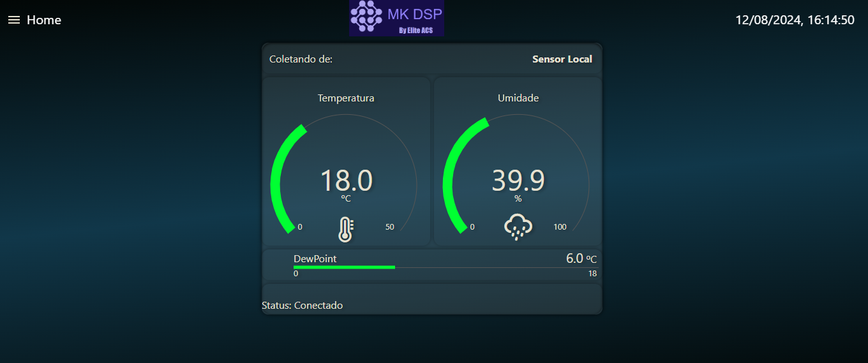The width and height of the screenshot is (868, 363).
Task: Click the MK DSP logo image
Action: [x=396, y=18]
